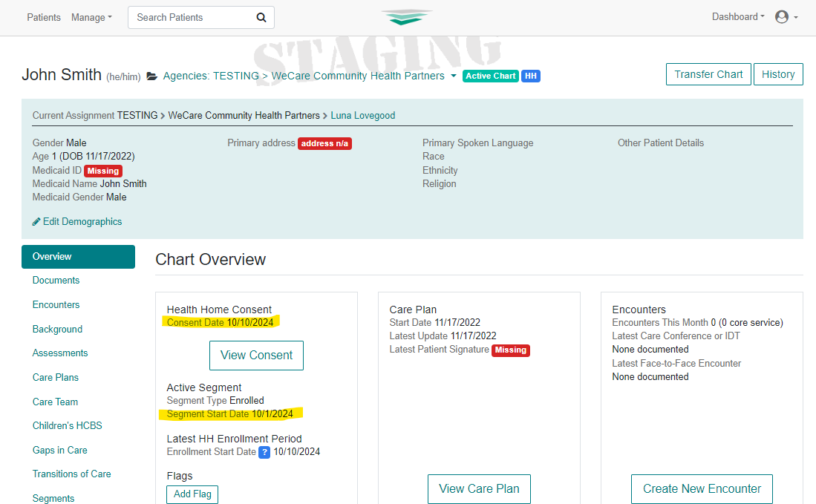Open the user account avatar icon
Viewport: 816px width, 504px height.
[782, 17]
